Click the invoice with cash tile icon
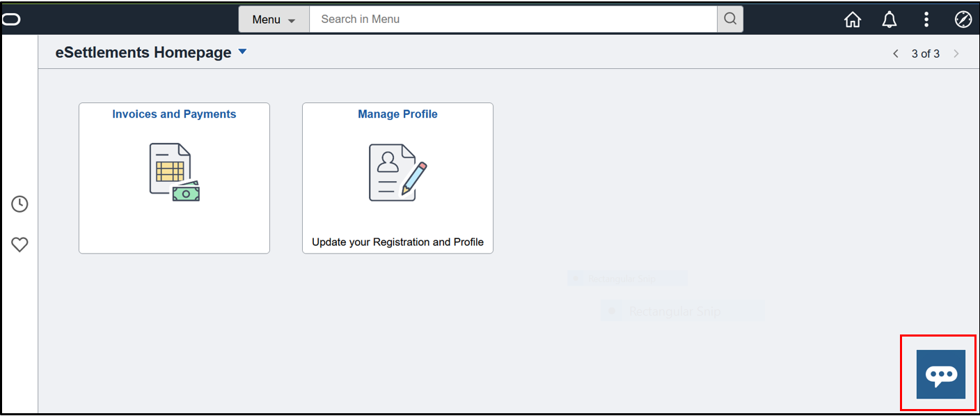Viewport: 980px width, 416px height. click(x=175, y=172)
